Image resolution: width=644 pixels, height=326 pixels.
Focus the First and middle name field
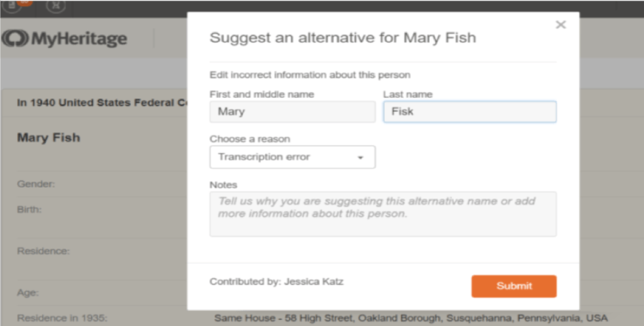[292, 112]
